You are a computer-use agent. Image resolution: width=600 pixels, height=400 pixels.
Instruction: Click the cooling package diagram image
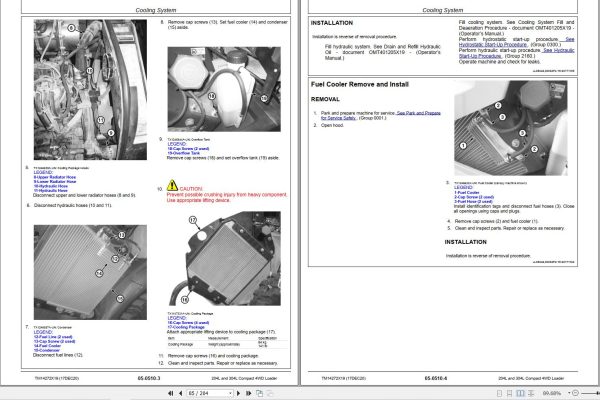pyautogui.click(x=224, y=258)
